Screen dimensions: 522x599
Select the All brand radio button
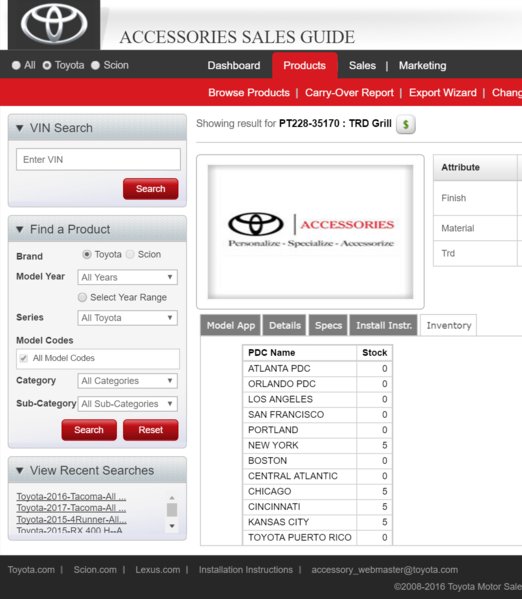point(16,65)
